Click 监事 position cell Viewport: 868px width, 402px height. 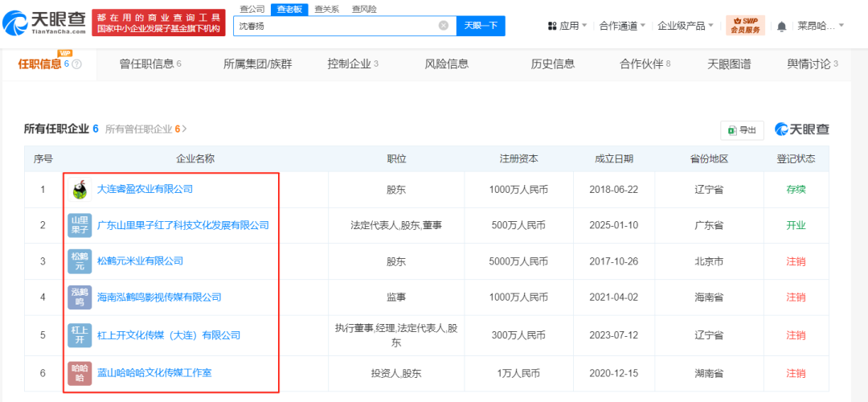click(396, 297)
